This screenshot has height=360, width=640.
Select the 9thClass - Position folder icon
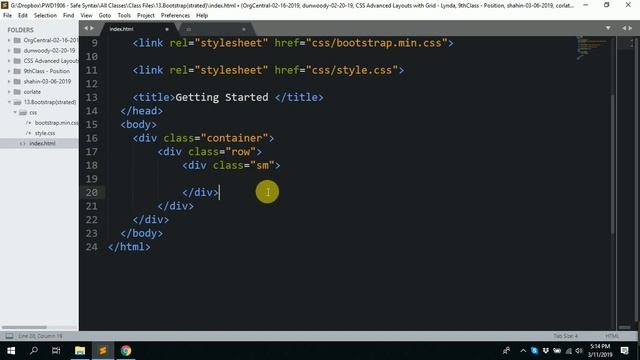point(17,71)
